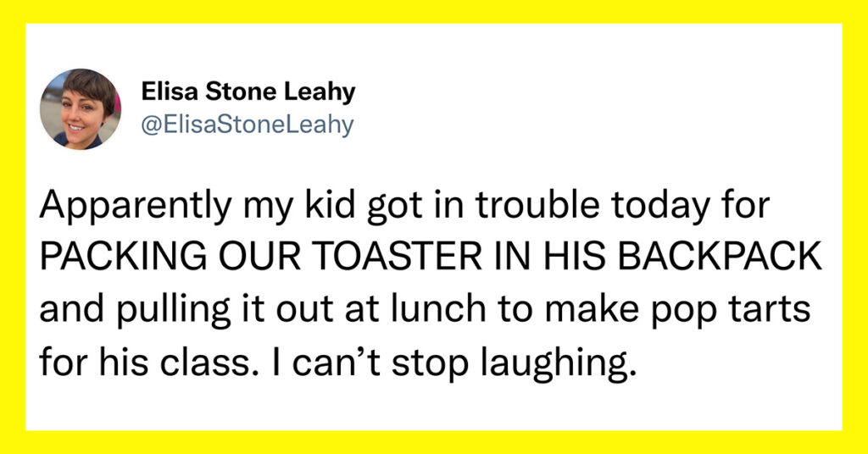Click the word BACKPACK in the tweet
The height and width of the screenshot is (454, 868).
pos(721,257)
